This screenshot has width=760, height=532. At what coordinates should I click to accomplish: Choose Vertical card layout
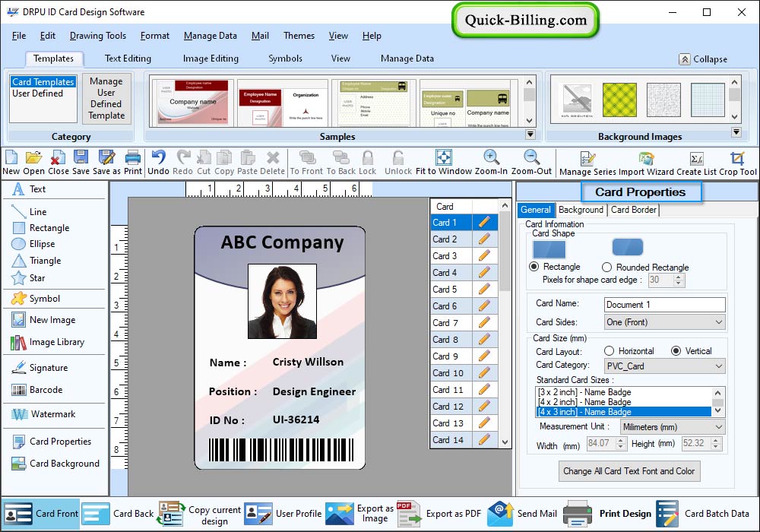676,351
